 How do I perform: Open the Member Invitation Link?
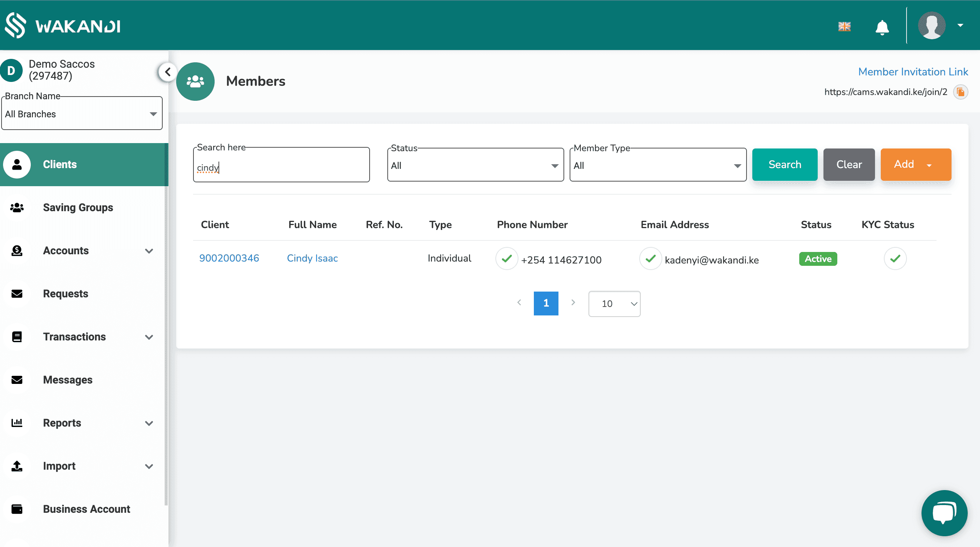pos(913,72)
